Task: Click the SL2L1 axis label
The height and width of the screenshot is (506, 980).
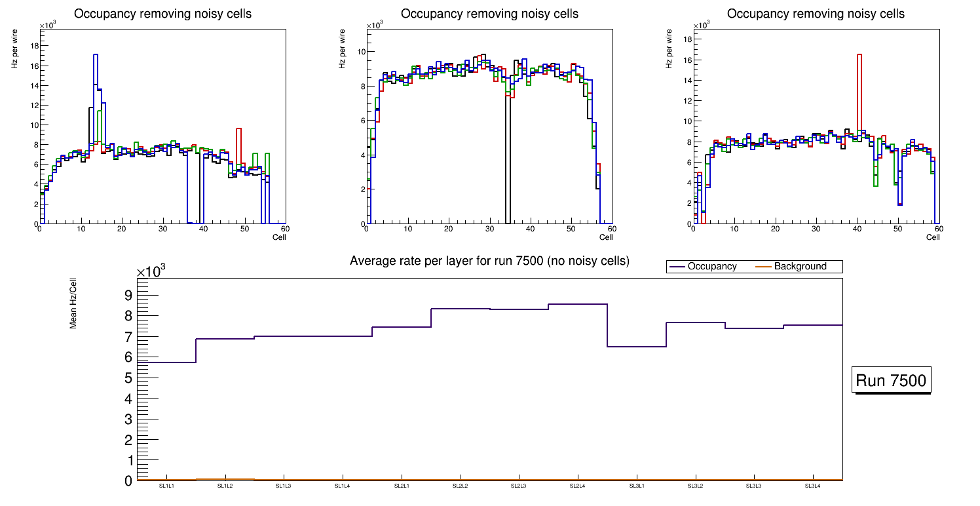Action: [x=402, y=486]
